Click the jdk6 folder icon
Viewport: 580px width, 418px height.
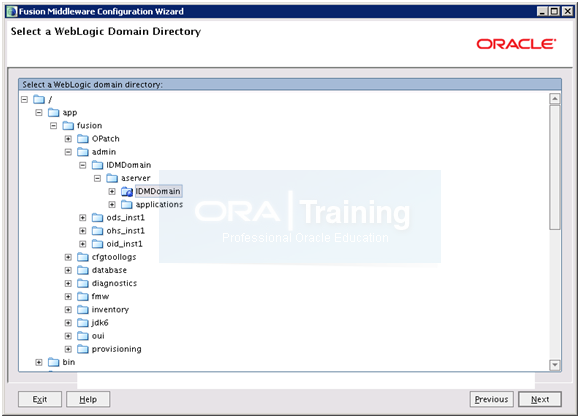point(83,323)
